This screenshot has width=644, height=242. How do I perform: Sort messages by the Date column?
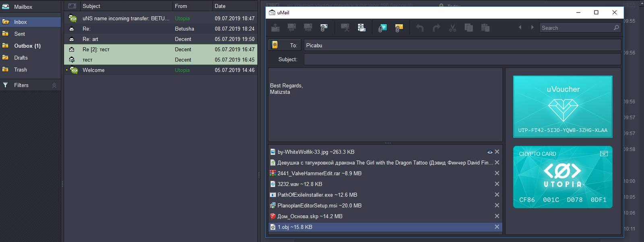pos(220,6)
